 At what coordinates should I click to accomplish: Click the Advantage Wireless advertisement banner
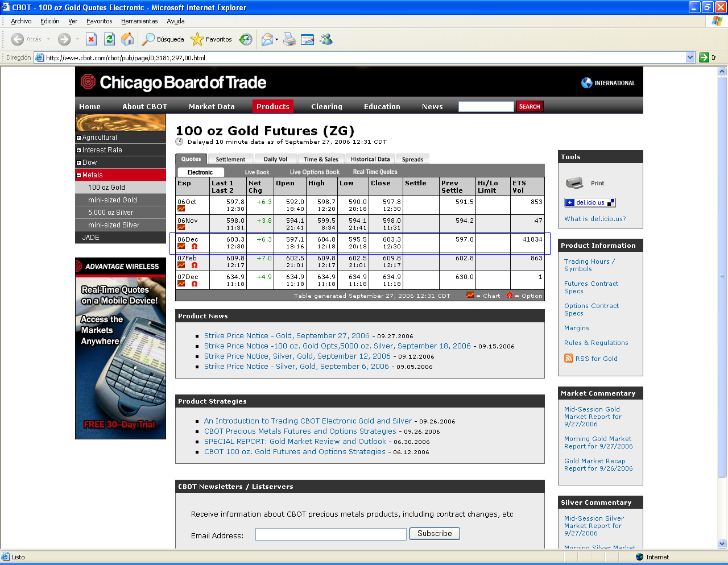(x=121, y=348)
